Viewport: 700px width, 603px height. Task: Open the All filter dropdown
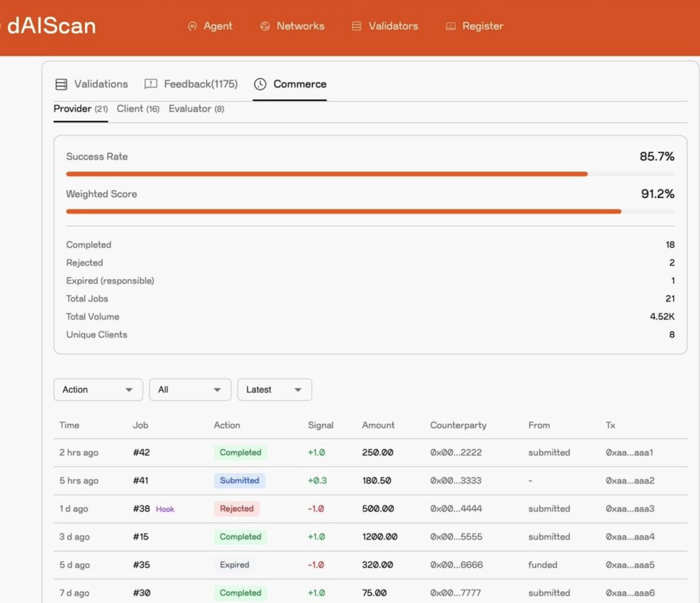pos(190,389)
